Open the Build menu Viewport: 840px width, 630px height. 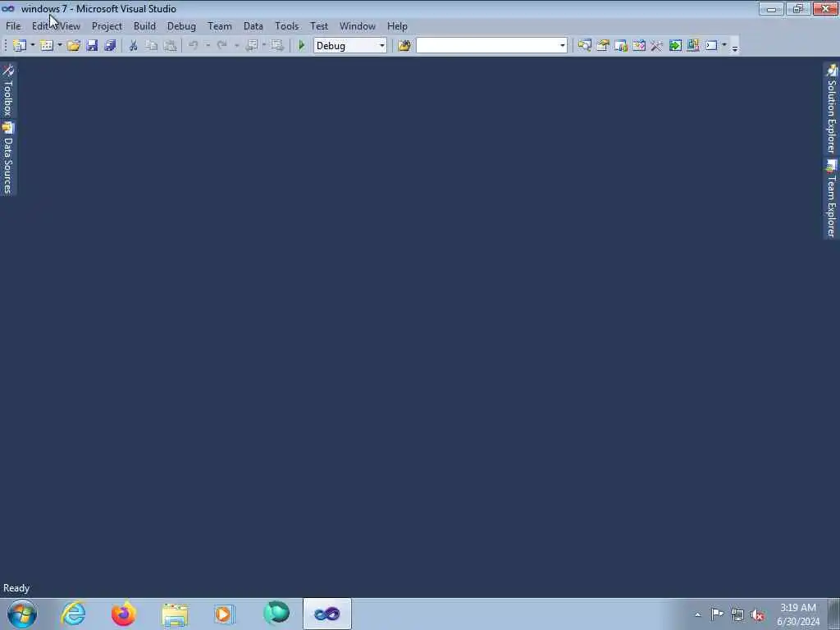point(144,25)
